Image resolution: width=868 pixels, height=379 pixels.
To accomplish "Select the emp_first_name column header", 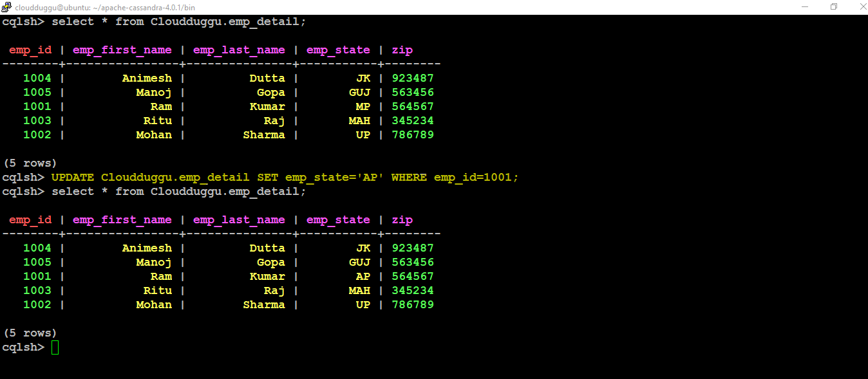I will click(x=122, y=50).
